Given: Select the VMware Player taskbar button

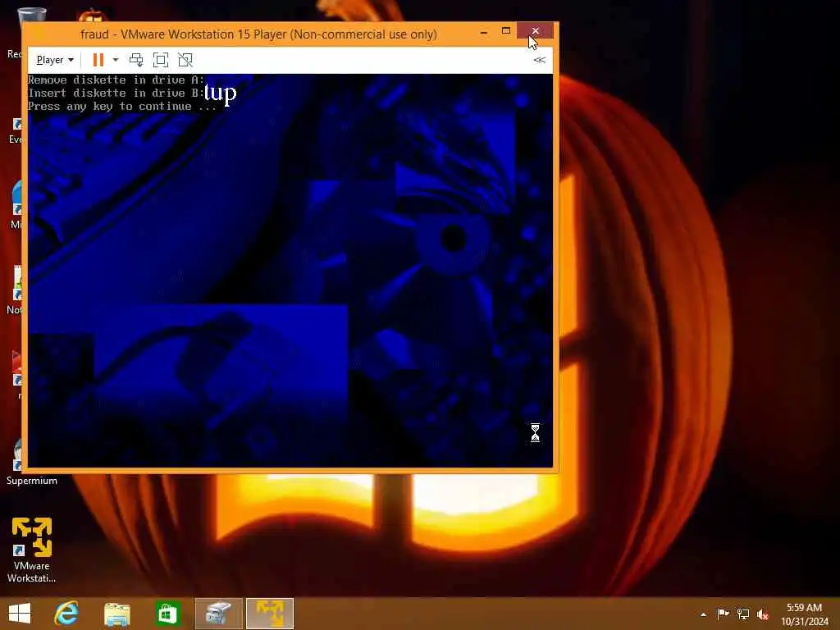Looking at the screenshot, I should click(270, 614).
